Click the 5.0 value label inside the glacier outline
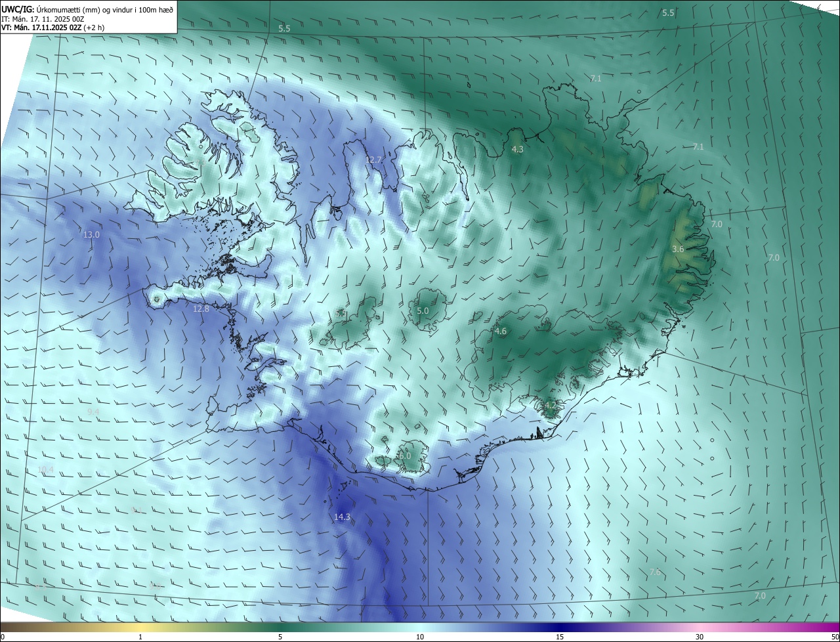The height and width of the screenshot is (642, 840). [x=423, y=311]
